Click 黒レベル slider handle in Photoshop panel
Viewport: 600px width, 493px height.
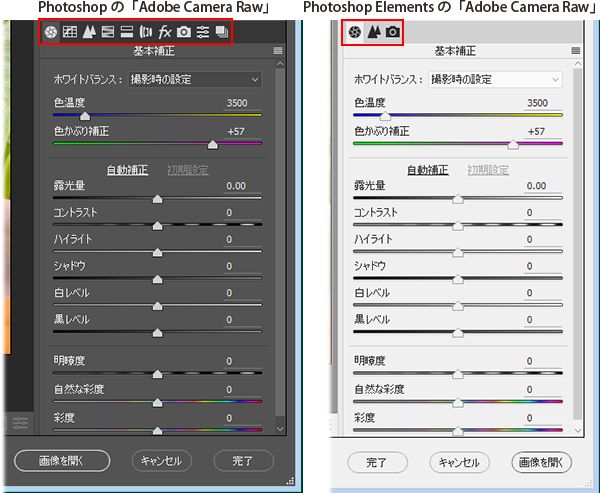tap(157, 333)
